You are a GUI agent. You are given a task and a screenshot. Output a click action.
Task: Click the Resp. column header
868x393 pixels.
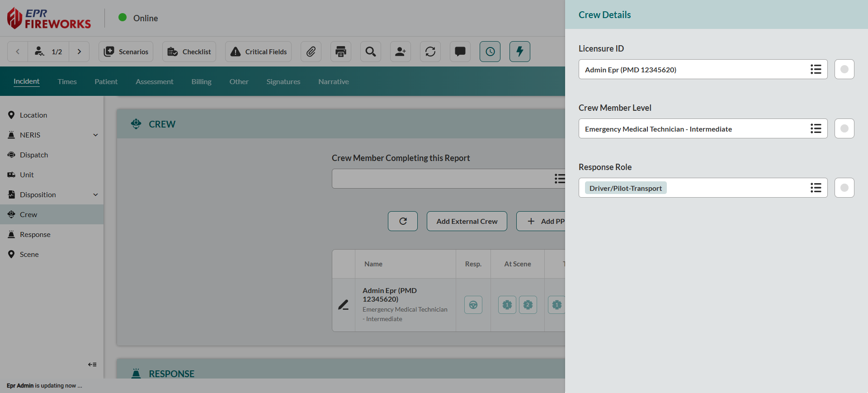473,264
